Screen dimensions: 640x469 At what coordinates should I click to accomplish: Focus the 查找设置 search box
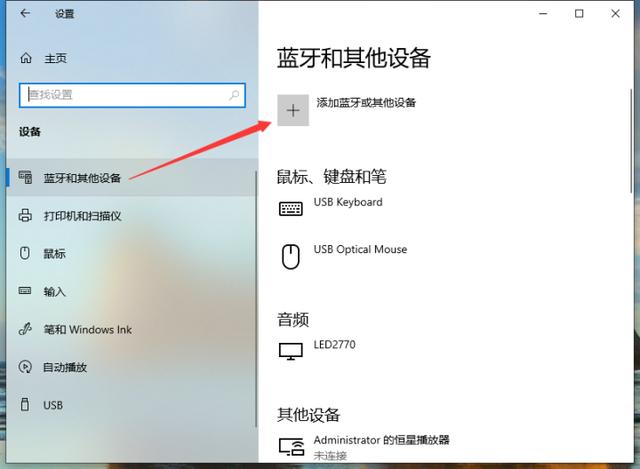click(132, 95)
